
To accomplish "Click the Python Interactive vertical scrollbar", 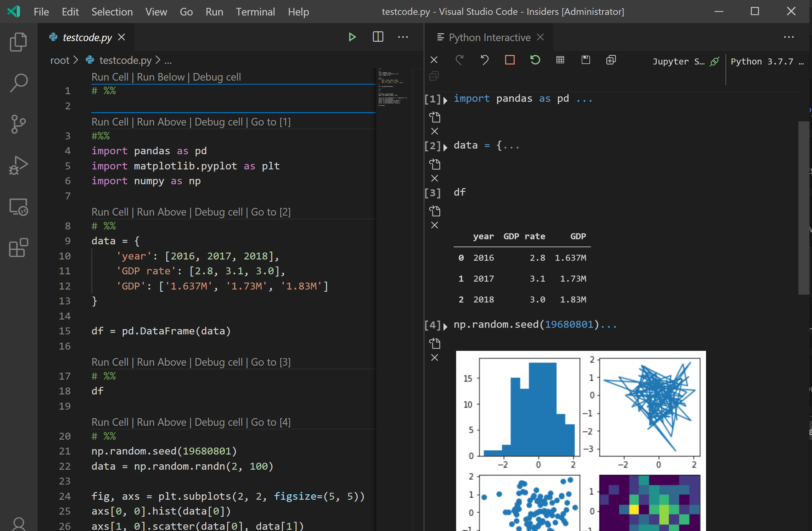I will (803, 208).
